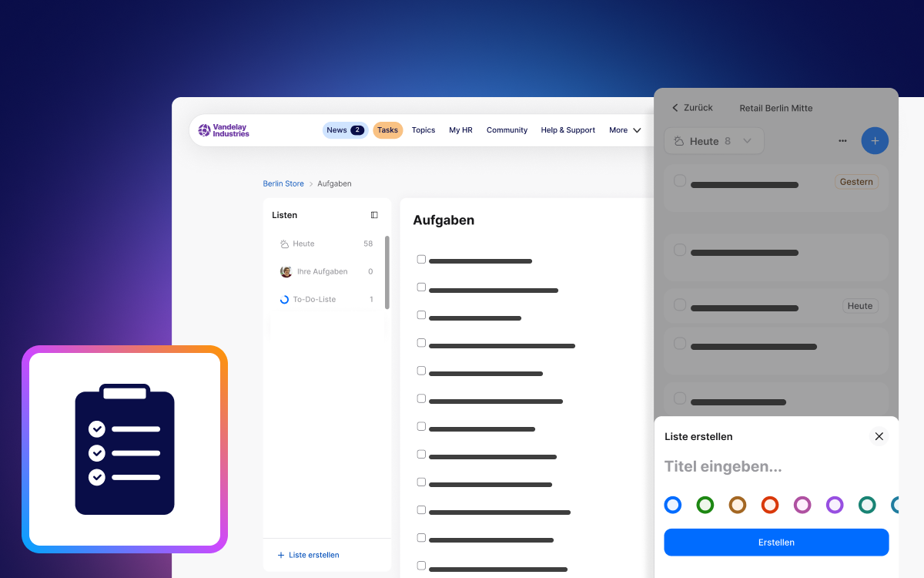Mark the Gestern task complete in the side panel

[x=680, y=180]
